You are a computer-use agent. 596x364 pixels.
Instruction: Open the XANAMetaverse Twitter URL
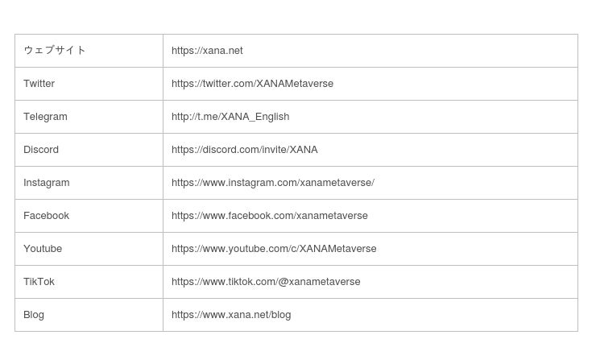(252, 84)
